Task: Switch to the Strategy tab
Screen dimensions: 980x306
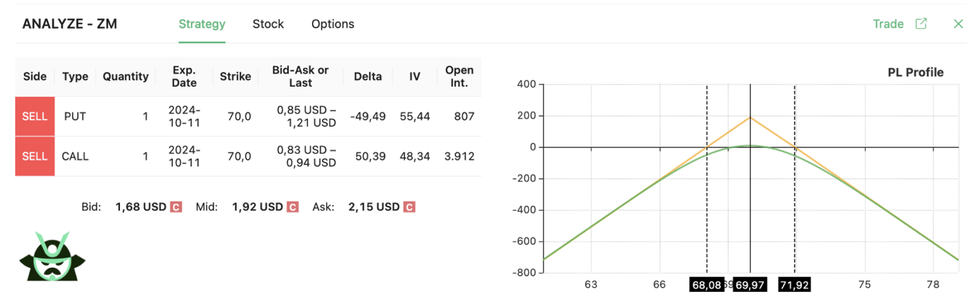Action: [x=202, y=24]
